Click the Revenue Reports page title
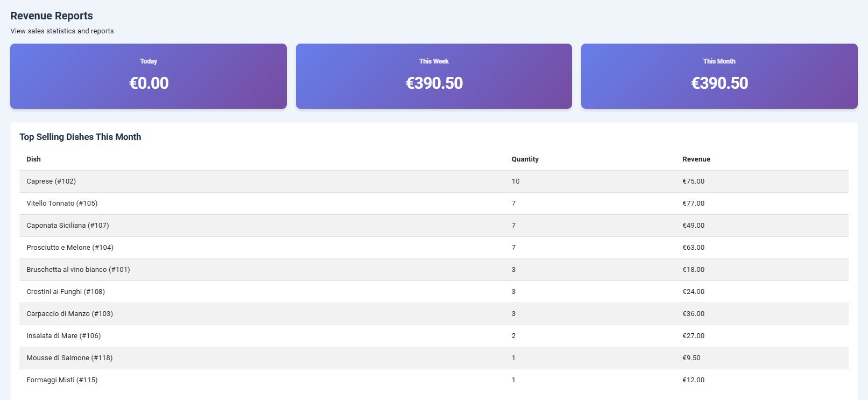This screenshot has width=868, height=400. [x=51, y=16]
